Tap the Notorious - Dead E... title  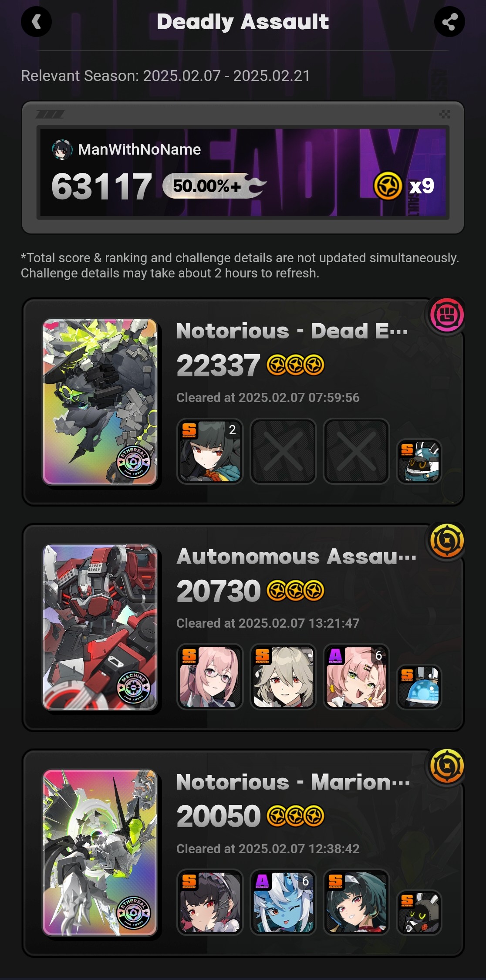[x=292, y=331]
